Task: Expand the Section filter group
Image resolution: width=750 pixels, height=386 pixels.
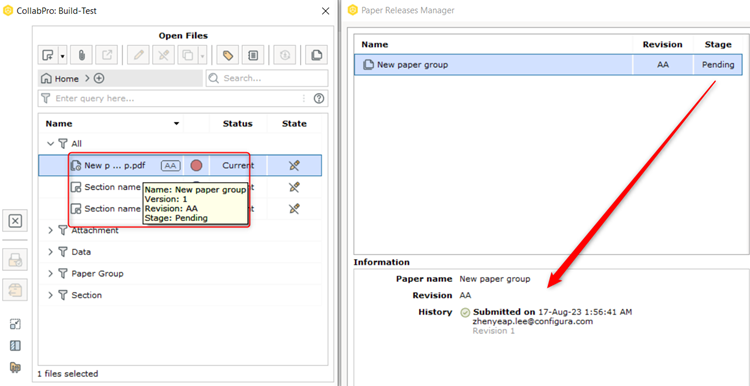Action: pyautogui.click(x=51, y=295)
